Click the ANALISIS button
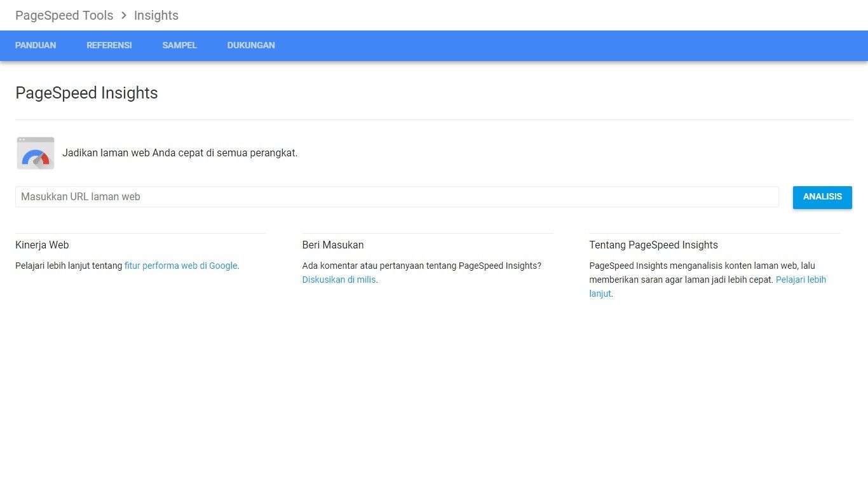 click(x=822, y=197)
